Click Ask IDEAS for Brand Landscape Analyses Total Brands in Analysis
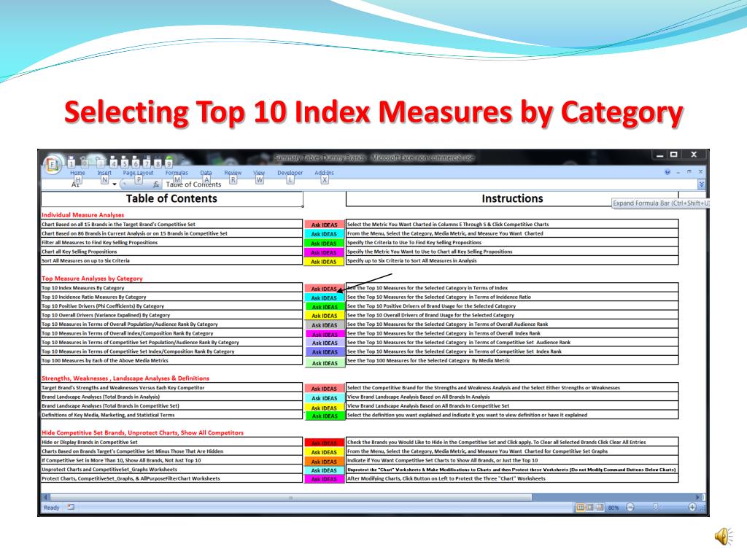This screenshot has width=747, height=560. (x=324, y=398)
